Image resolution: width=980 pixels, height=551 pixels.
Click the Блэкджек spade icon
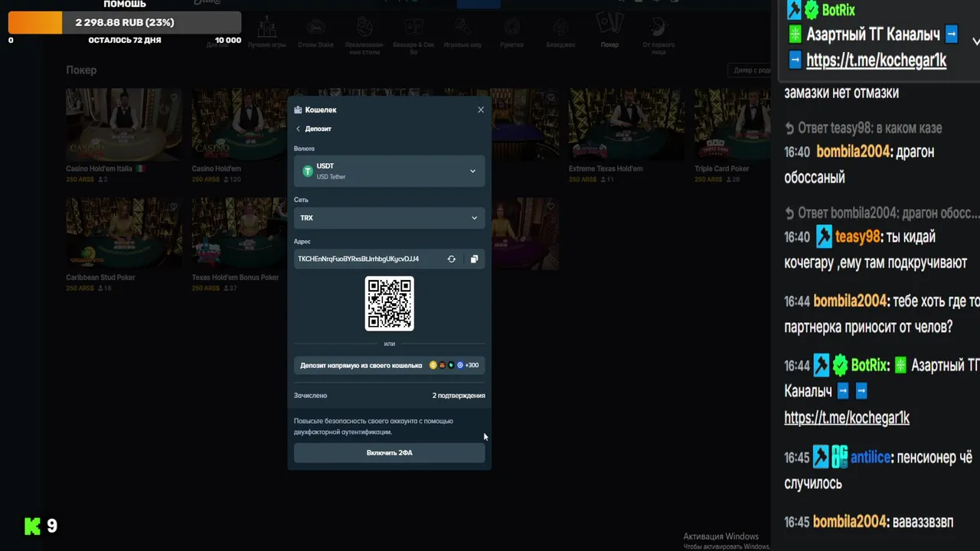[560, 28]
